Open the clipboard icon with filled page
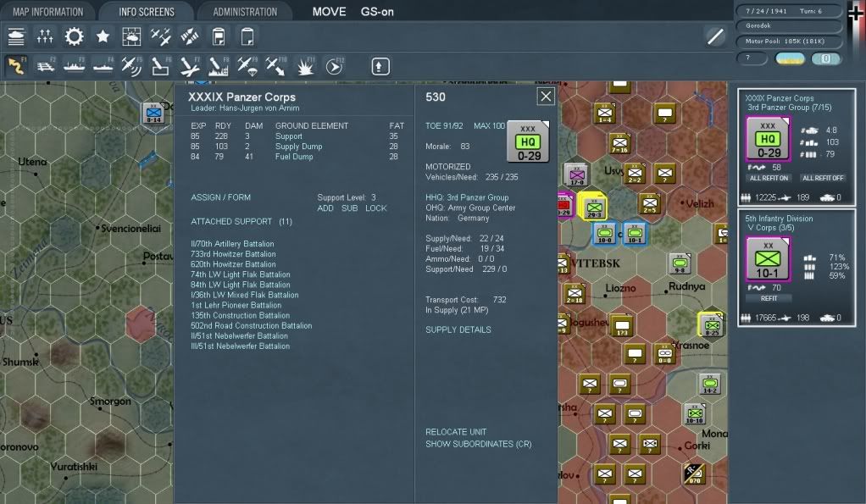This screenshot has height=504, width=866. (218, 36)
